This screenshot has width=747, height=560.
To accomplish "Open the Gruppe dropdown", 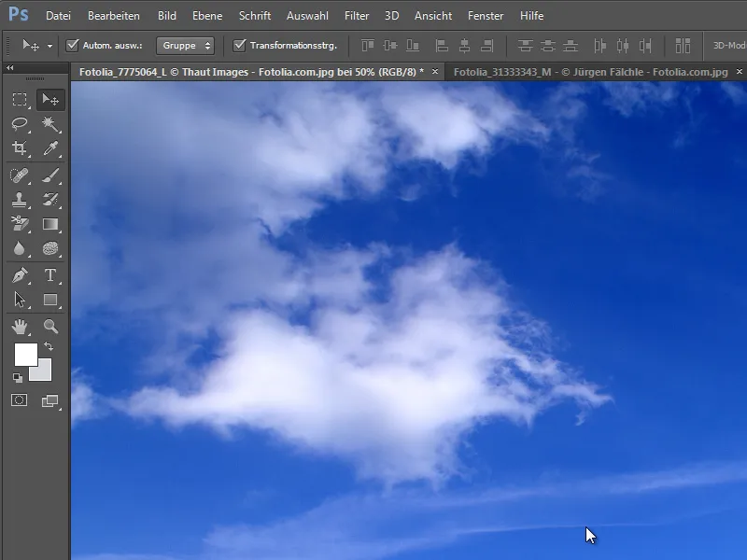I will tap(185, 46).
